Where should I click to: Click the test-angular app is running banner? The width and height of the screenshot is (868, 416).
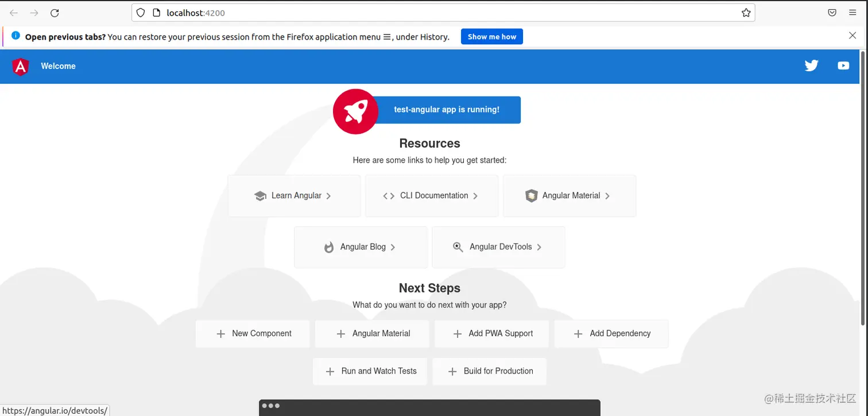tap(447, 110)
